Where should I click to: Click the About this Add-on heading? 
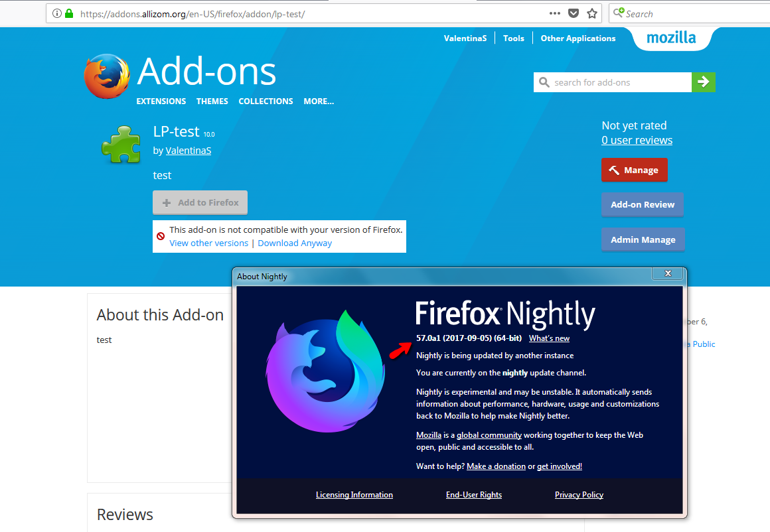click(x=160, y=314)
